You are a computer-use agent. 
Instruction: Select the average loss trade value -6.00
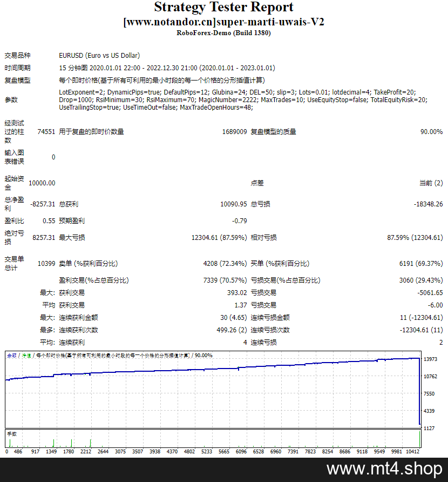click(436, 305)
